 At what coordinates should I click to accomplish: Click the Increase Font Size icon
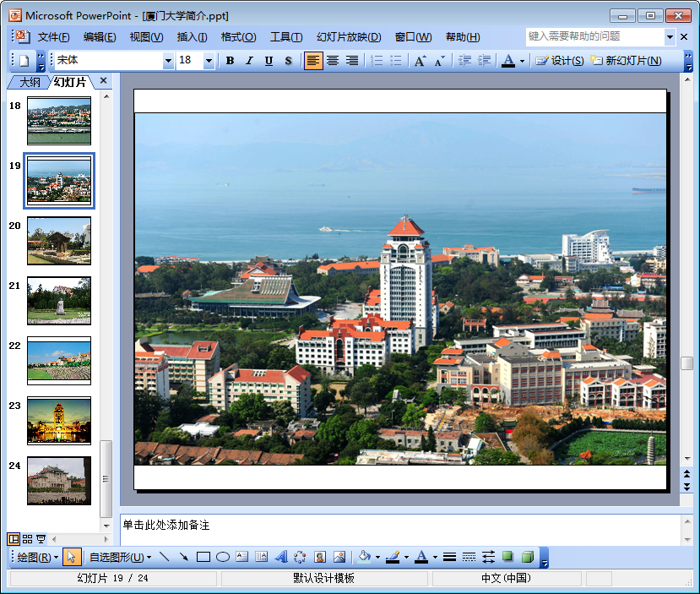(x=420, y=61)
